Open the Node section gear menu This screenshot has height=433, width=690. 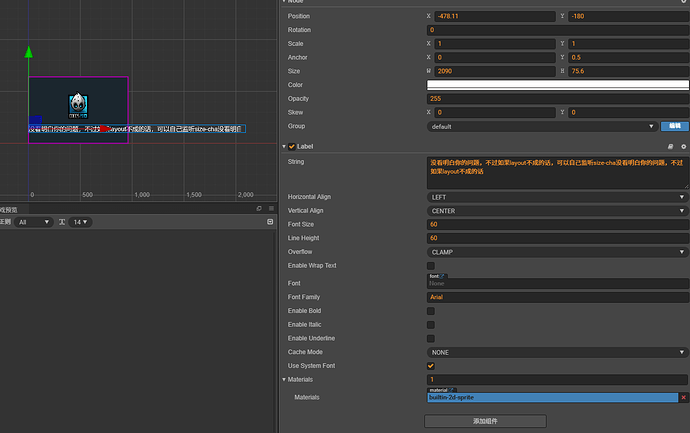click(x=683, y=2)
